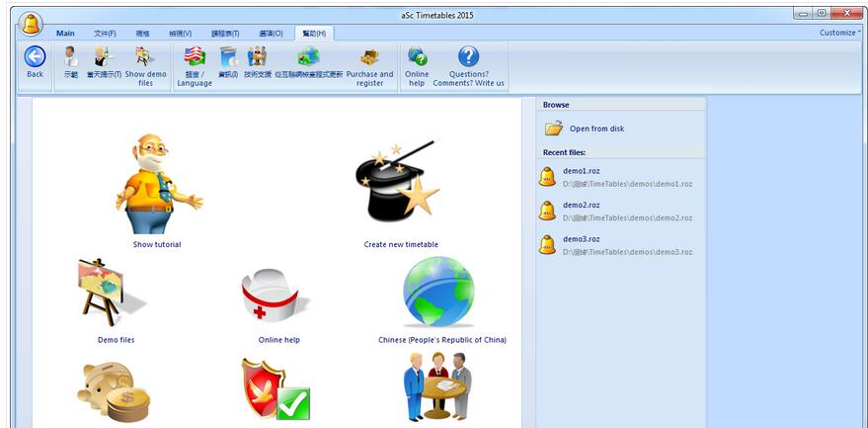
Task: Click the Online help label under nurse cap
Action: point(279,340)
